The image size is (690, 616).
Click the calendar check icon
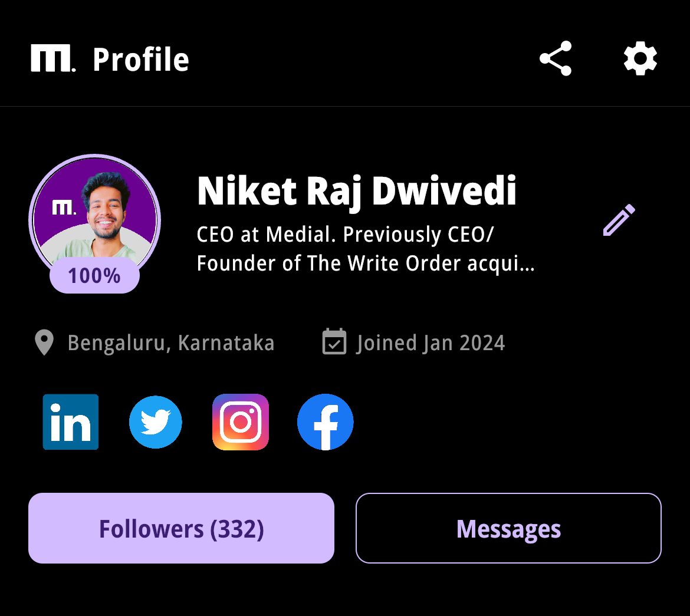334,341
